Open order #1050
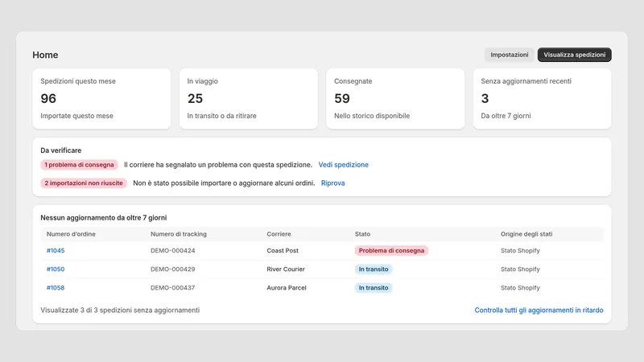The width and height of the screenshot is (644, 362). (56, 269)
